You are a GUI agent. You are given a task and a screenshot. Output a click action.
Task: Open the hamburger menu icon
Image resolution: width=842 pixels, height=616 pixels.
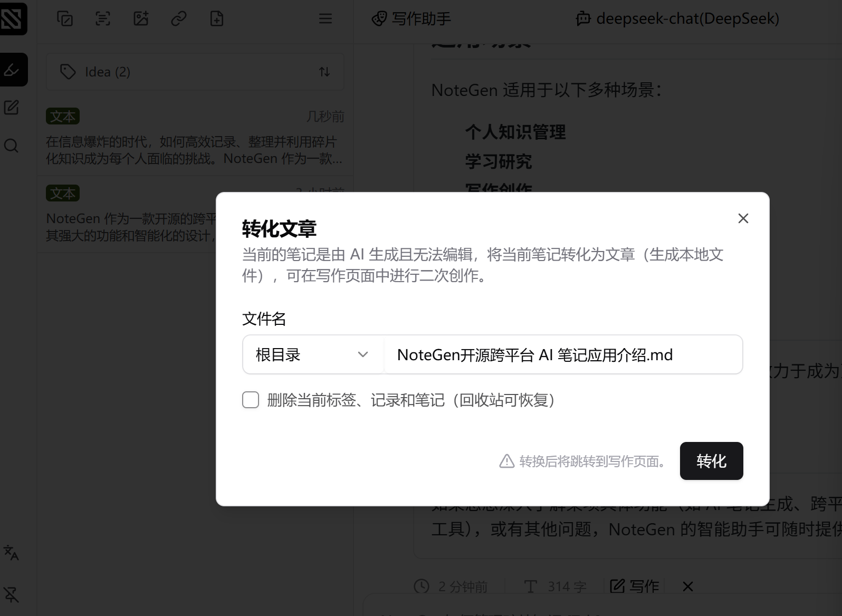[326, 19]
